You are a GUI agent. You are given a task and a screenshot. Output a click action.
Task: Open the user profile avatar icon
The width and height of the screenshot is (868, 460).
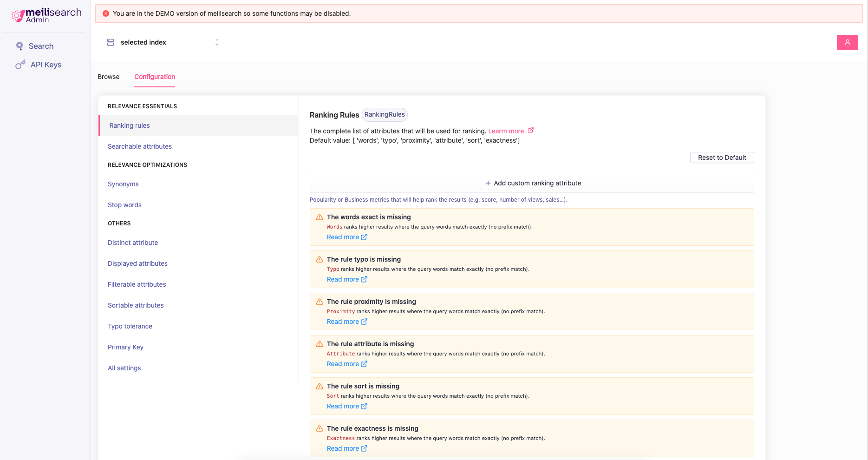click(x=847, y=42)
